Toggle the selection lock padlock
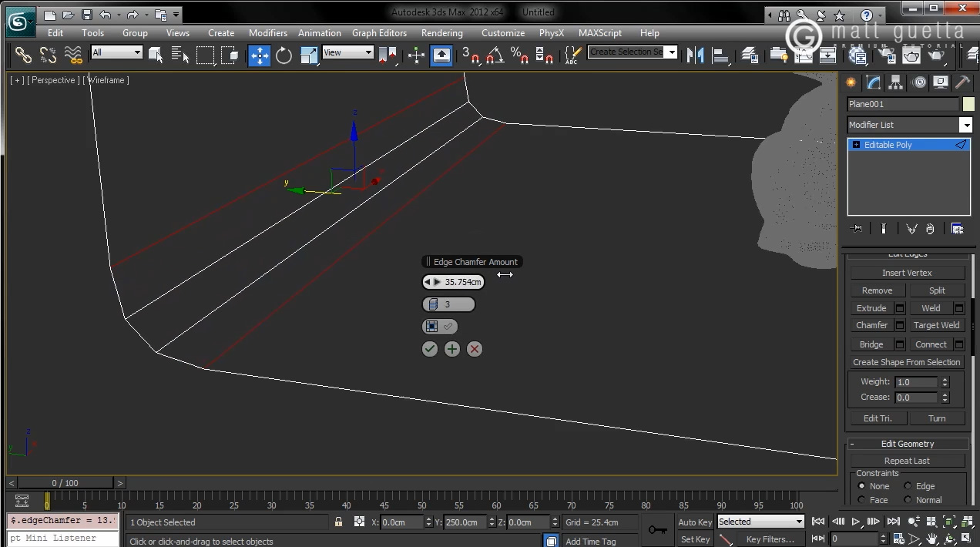 click(338, 522)
